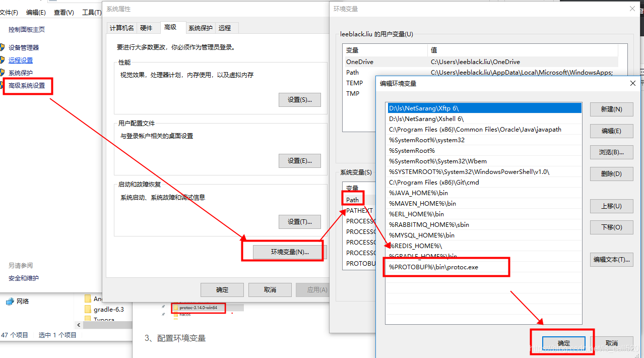Click the 浏览(B) browse button
Viewport: 644px width, 358px height.
(x=611, y=152)
